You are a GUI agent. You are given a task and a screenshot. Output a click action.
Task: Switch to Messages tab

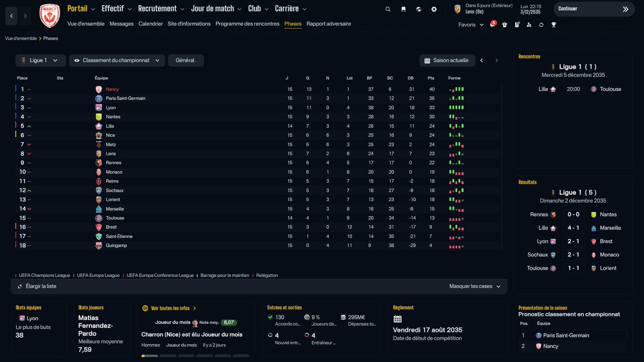[x=121, y=24]
